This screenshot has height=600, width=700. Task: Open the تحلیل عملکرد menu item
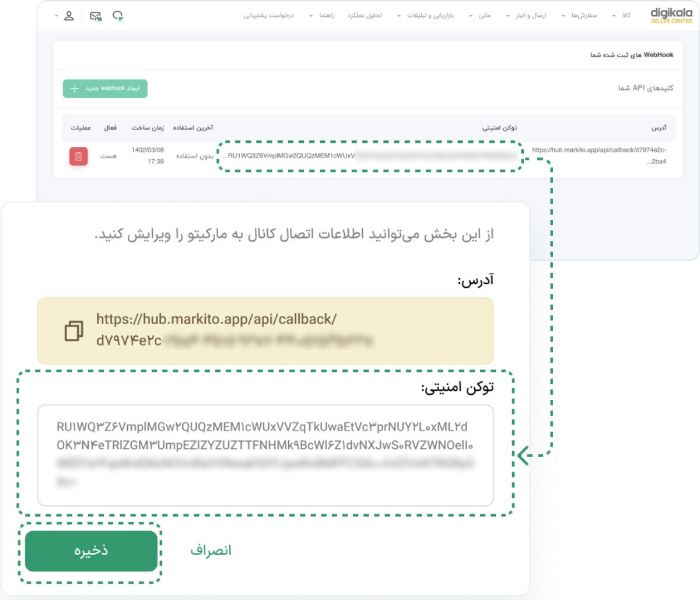[x=365, y=16]
